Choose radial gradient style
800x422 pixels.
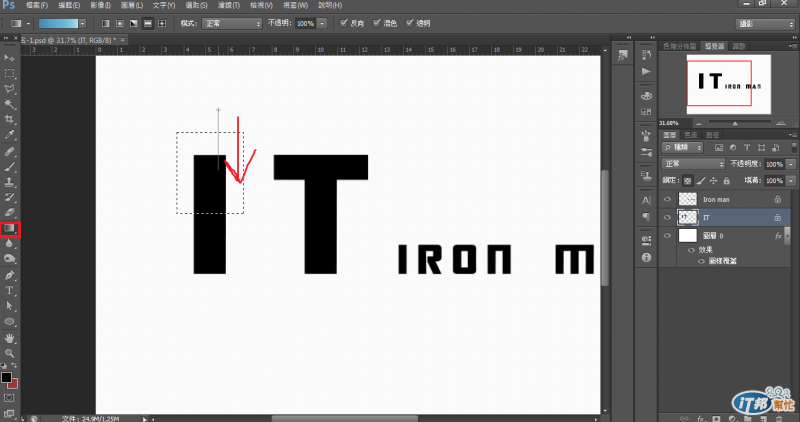point(119,23)
